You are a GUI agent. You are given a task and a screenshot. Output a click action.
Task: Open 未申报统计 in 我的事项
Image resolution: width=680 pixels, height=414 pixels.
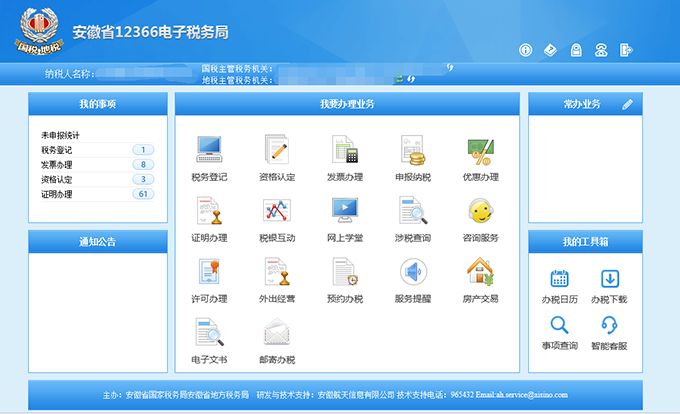click(60, 135)
